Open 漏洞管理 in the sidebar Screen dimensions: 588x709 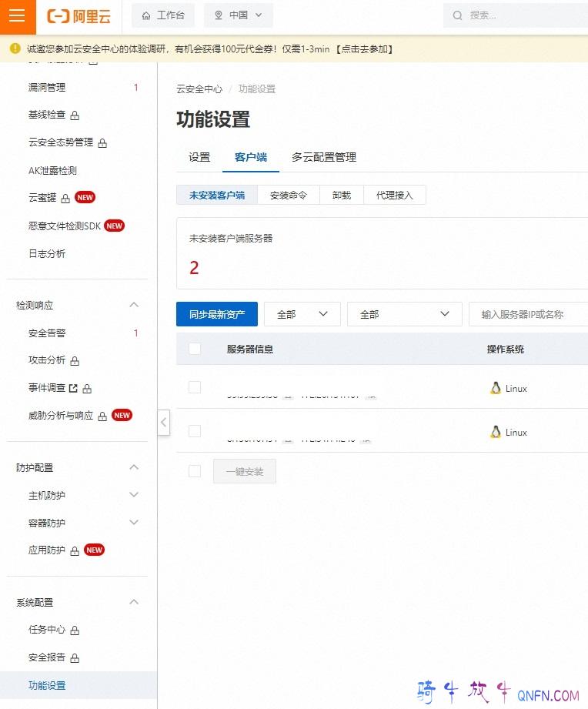click(x=47, y=88)
